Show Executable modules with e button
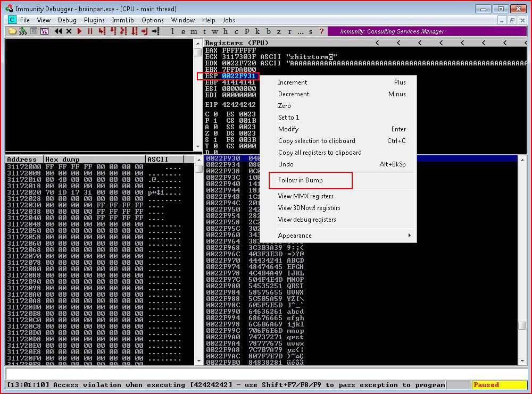532x394 pixels. pyautogui.click(x=183, y=31)
